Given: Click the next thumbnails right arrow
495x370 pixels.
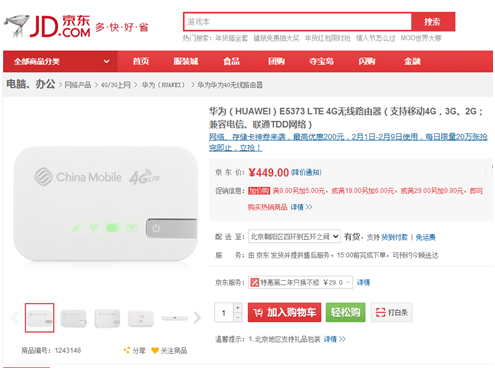Looking at the screenshot, I should [197, 318].
